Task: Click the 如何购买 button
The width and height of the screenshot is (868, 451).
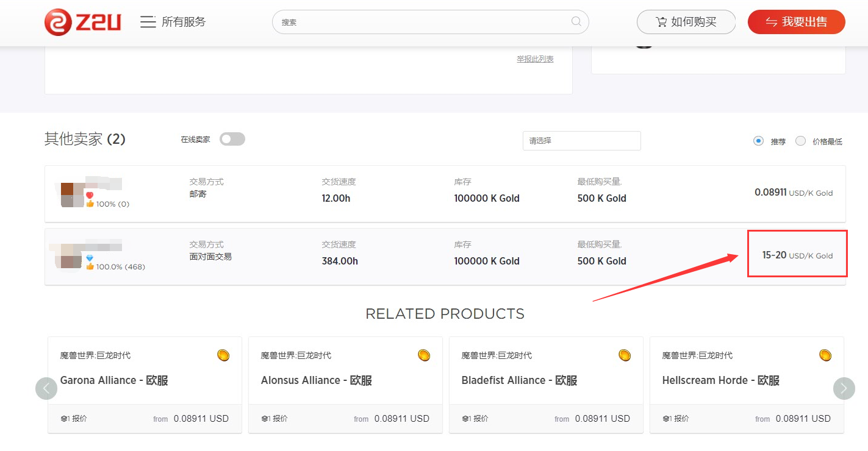Action: [686, 22]
